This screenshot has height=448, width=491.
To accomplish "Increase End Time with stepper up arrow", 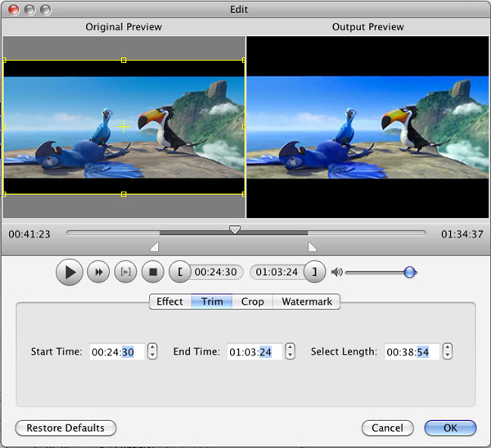I will (291, 347).
